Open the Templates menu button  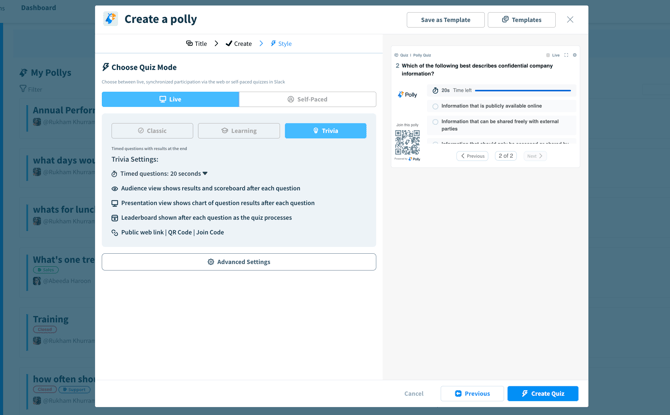521,20
